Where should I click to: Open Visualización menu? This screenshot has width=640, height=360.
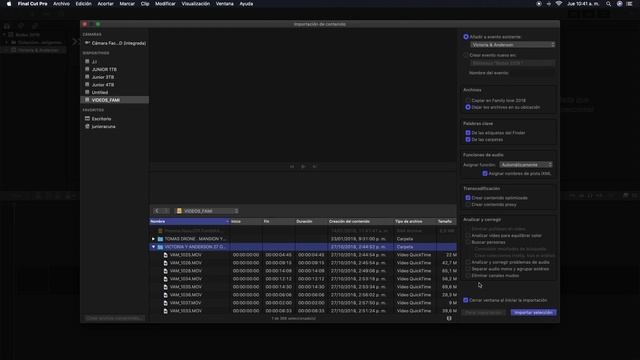(196, 4)
